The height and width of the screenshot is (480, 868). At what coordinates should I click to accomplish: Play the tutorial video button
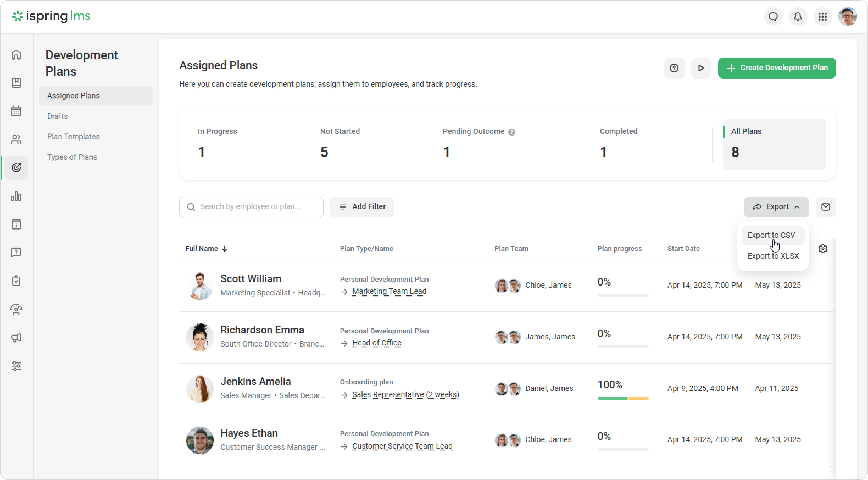coord(701,68)
